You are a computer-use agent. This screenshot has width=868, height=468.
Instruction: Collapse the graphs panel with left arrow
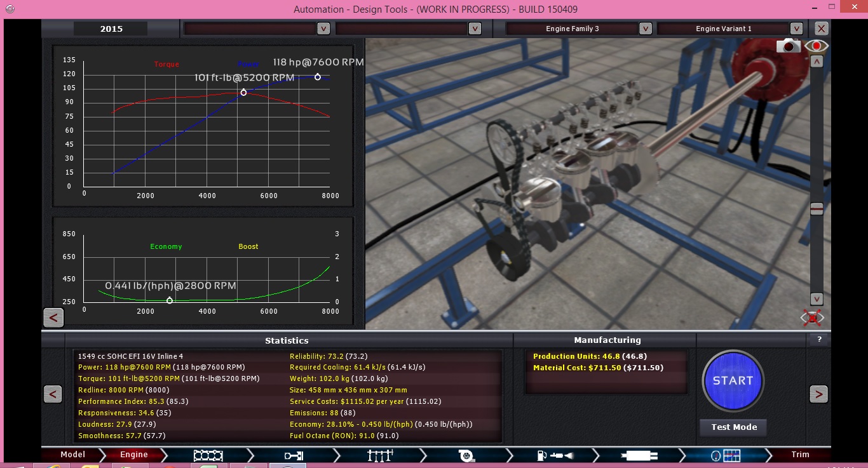click(x=53, y=318)
